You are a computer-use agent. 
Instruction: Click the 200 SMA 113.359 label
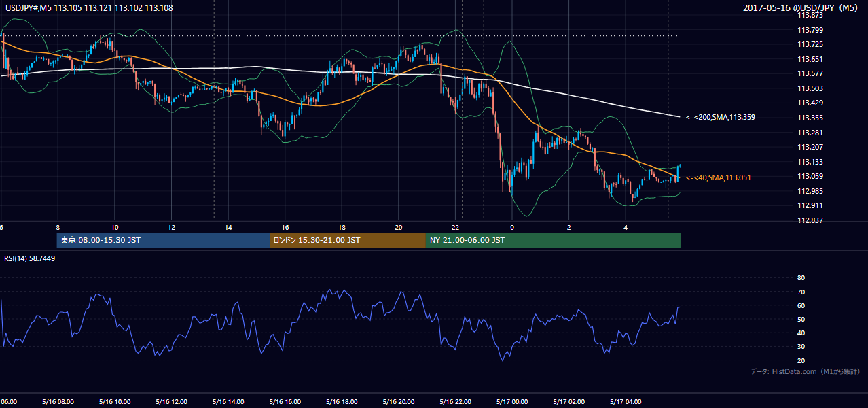(721, 117)
